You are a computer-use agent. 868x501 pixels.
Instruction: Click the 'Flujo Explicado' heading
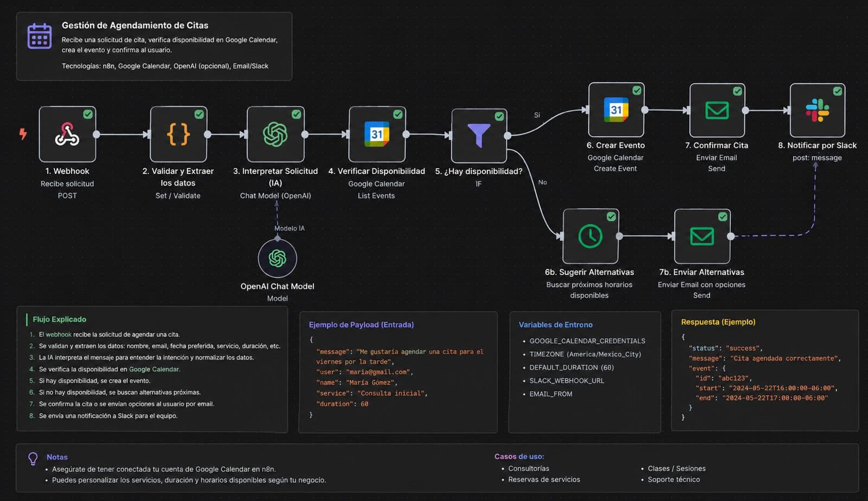(60, 319)
